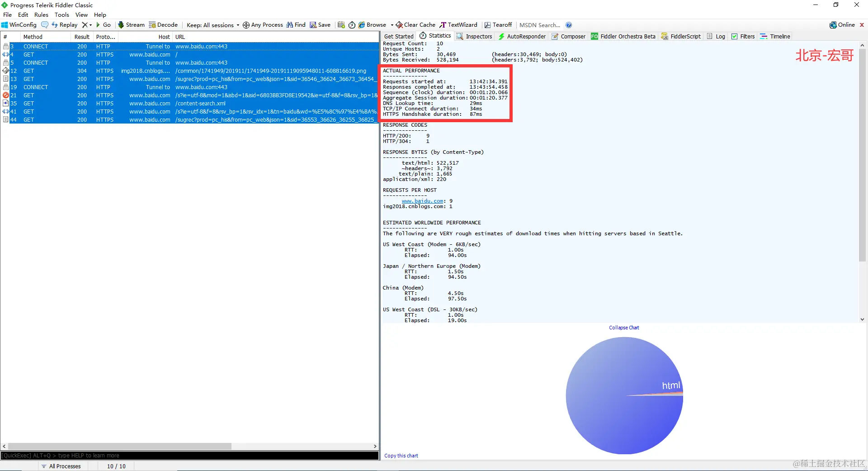Click the 10 / 10 session count
This screenshot has height=471, width=868.
click(x=116, y=466)
